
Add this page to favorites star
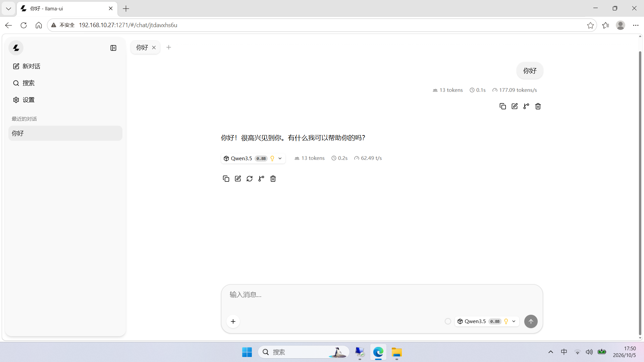(590, 25)
